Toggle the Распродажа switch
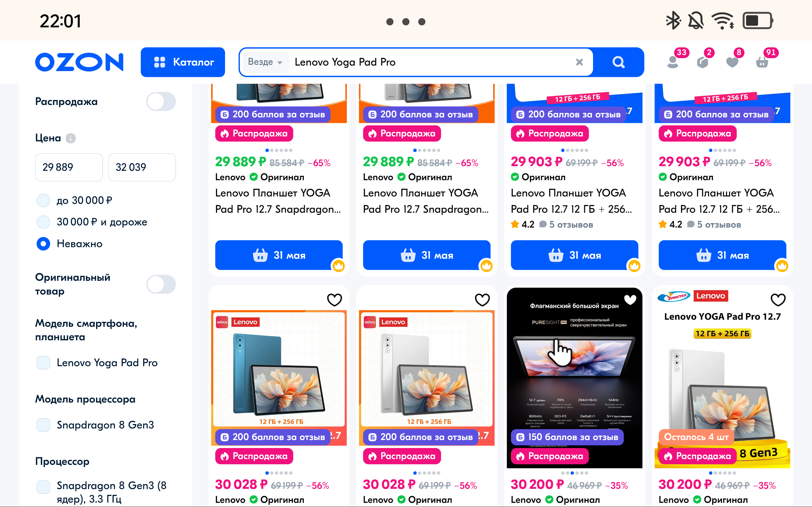Screen dimensions: 812x507 [161, 101]
